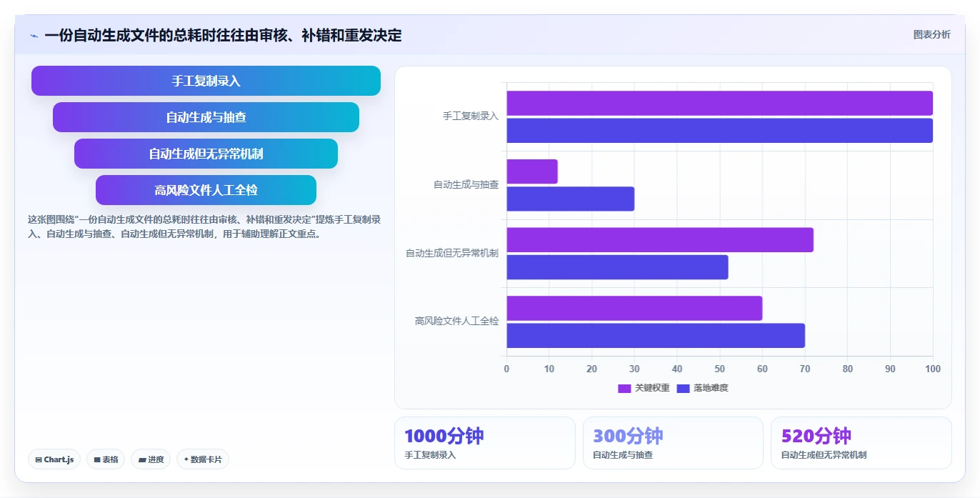Click 自动生成与抽查 blue bar at 30
Image resolution: width=980 pixels, height=498 pixels.
[571, 199]
